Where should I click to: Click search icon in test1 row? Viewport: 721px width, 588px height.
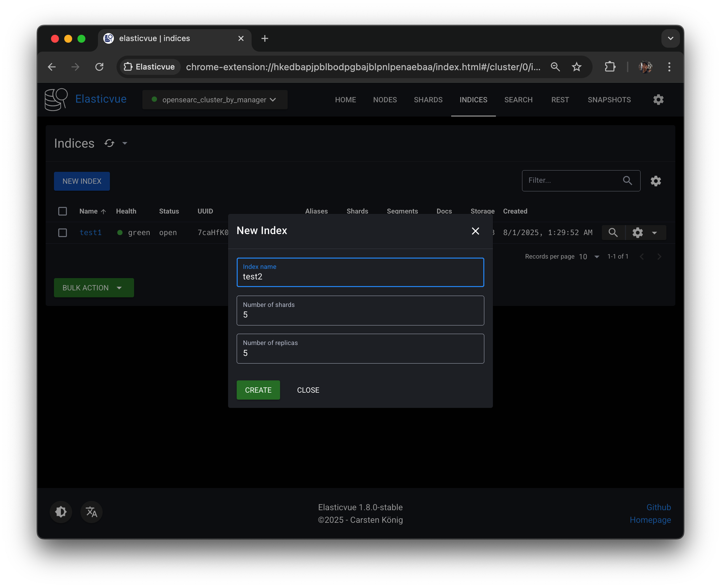[613, 233]
